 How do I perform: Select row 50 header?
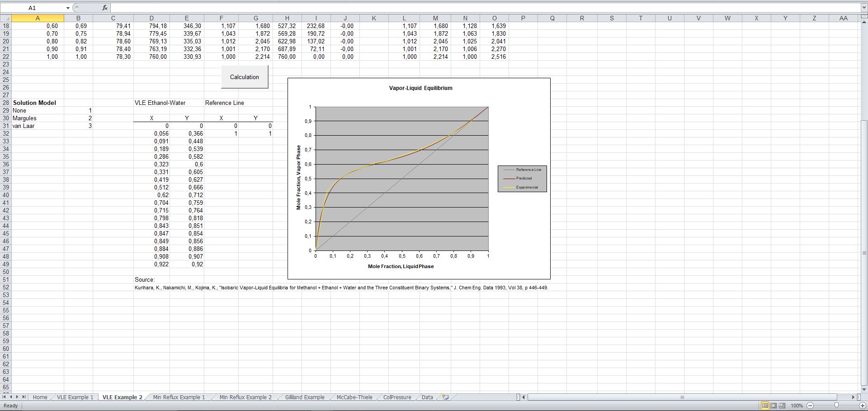[x=5, y=272]
